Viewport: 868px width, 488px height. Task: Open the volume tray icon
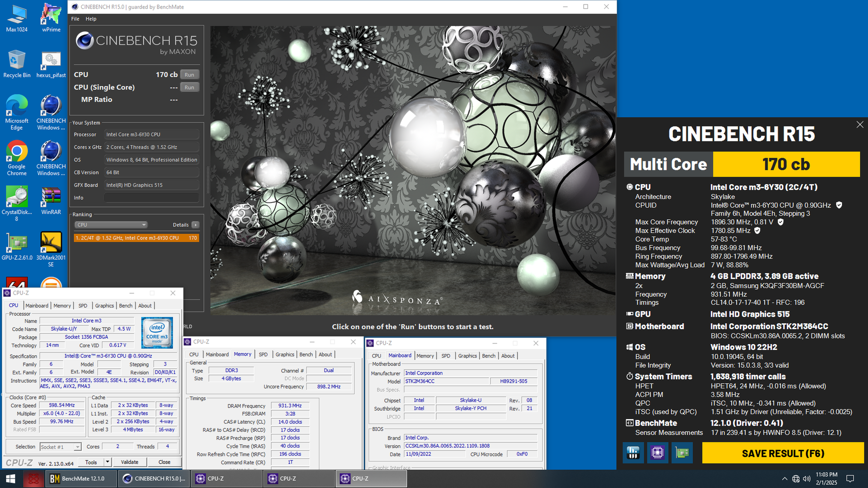coord(807,479)
